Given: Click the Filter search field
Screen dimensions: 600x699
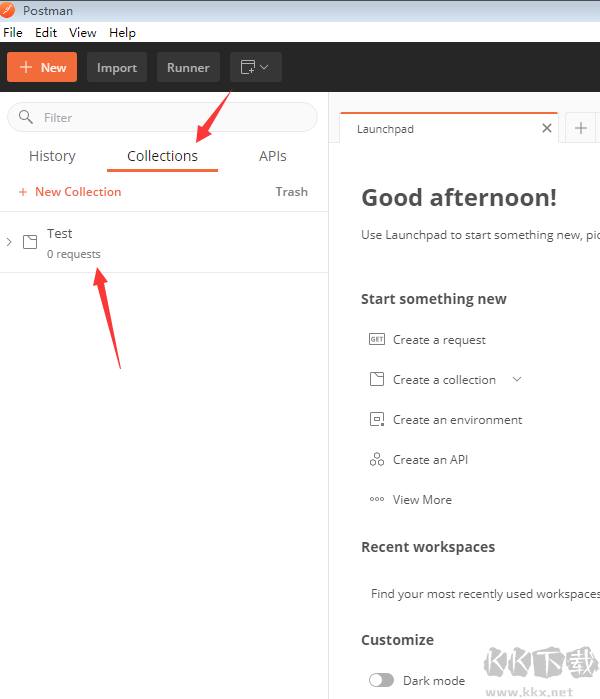Looking at the screenshot, I should pyautogui.click(x=170, y=118).
